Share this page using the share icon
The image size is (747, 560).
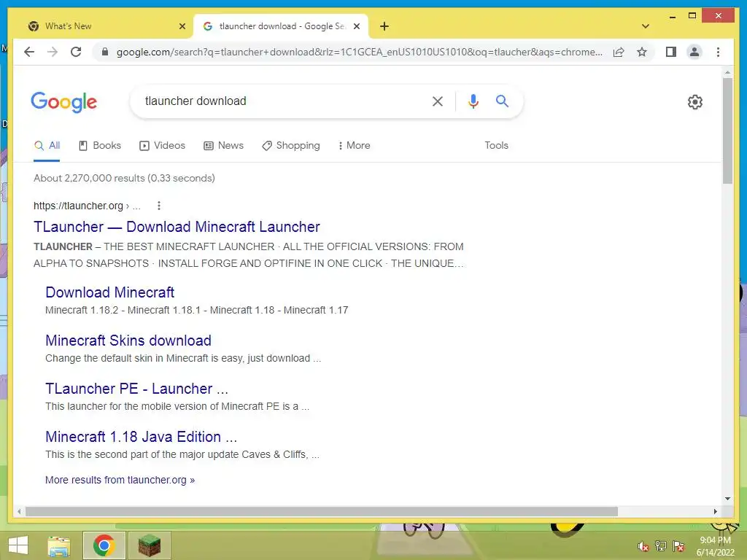coord(619,52)
